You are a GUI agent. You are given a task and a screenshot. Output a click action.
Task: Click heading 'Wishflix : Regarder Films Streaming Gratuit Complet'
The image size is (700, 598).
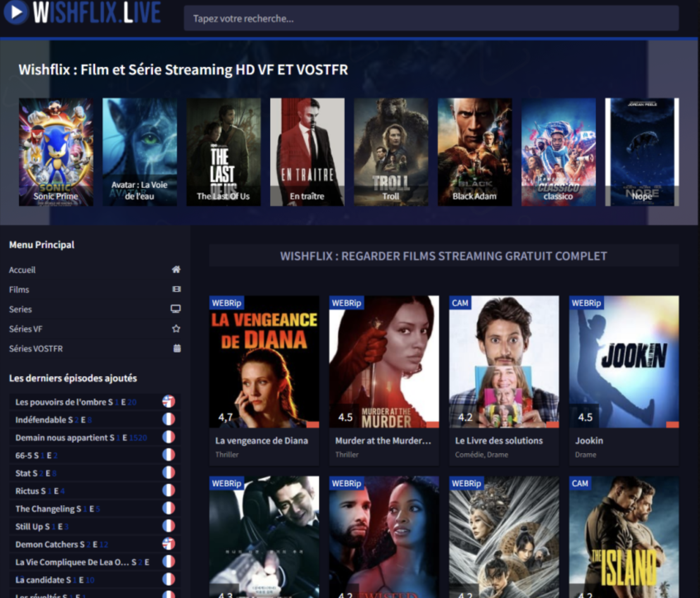tap(443, 256)
